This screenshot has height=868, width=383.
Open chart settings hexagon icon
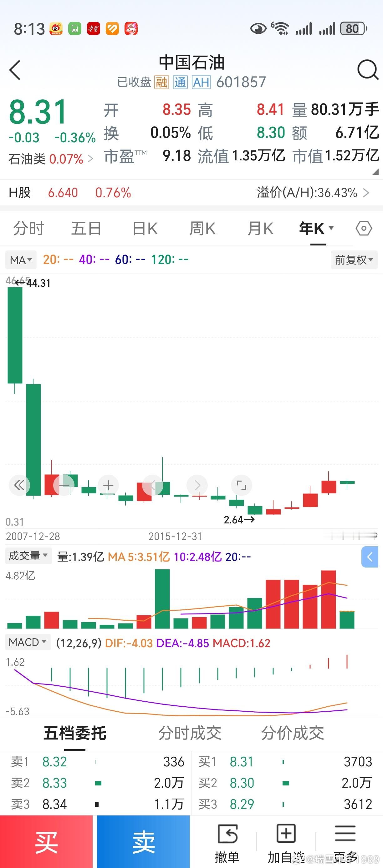364,229
